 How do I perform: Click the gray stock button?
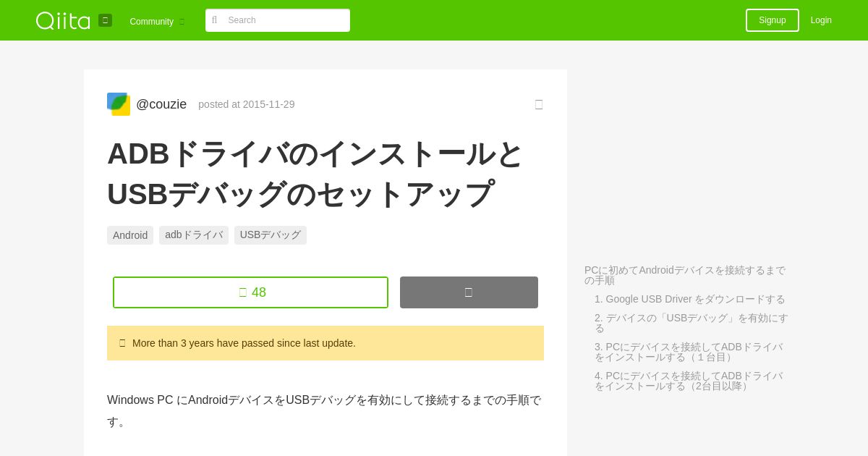[x=469, y=292]
